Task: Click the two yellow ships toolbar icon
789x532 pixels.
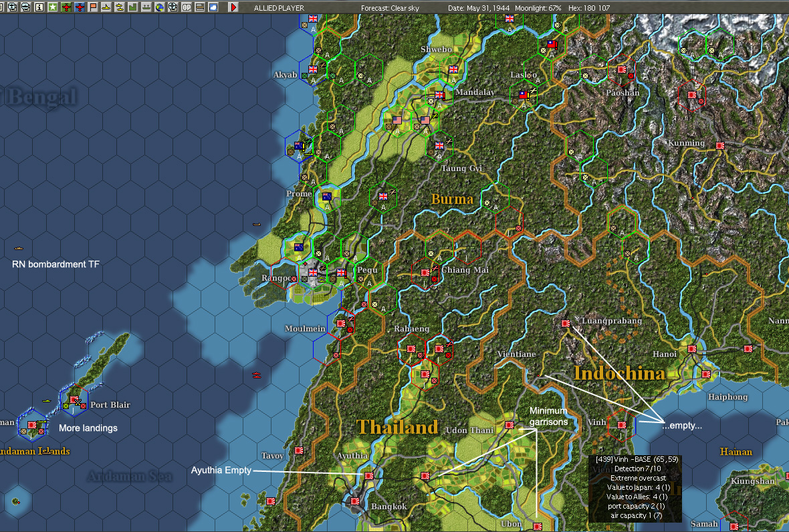Action: click(120, 7)
